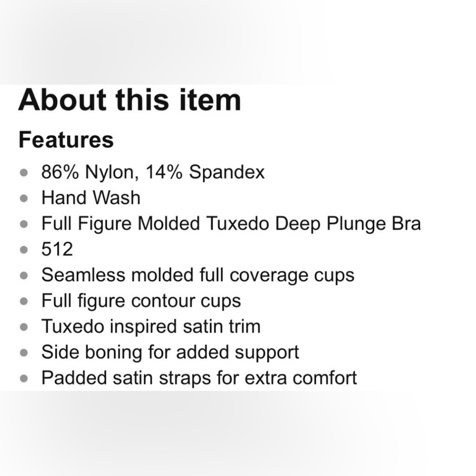Screen dimensions: 476x476
Task: Select the "Features" subheading
Action: [66, 140]
